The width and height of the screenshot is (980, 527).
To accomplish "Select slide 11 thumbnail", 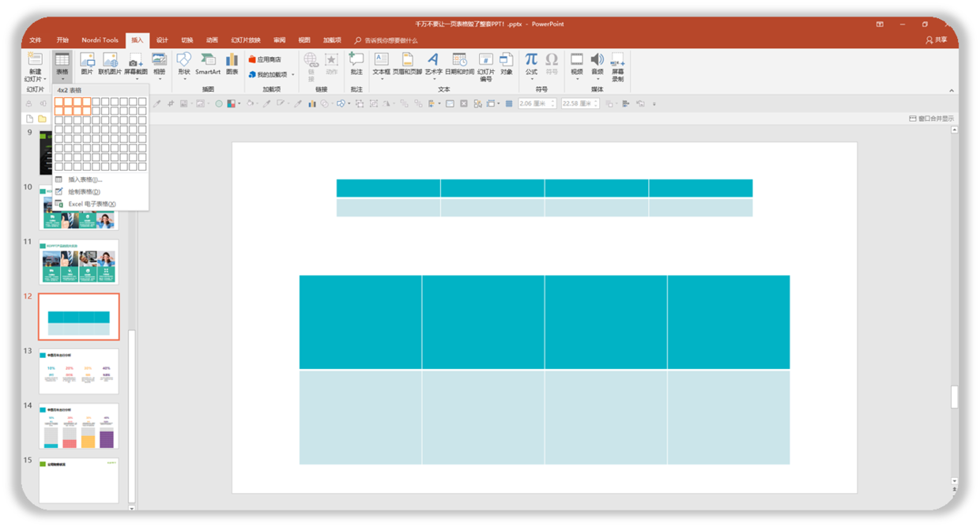I will tap(78, 262).
